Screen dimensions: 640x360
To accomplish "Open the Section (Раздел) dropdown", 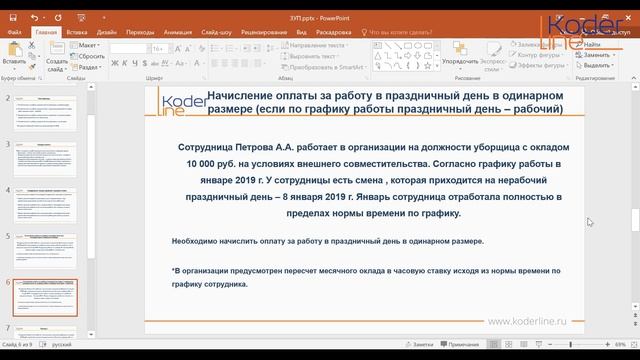I will point(86,67).
